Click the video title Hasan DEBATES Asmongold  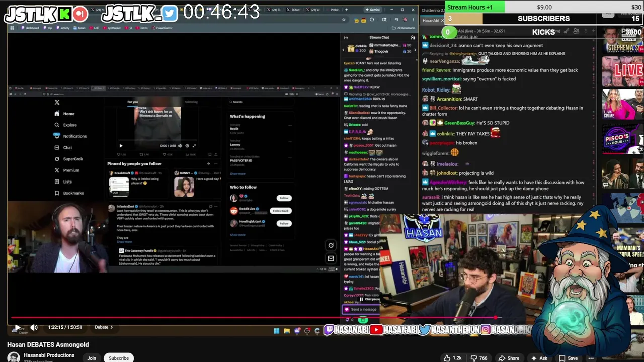48,344
